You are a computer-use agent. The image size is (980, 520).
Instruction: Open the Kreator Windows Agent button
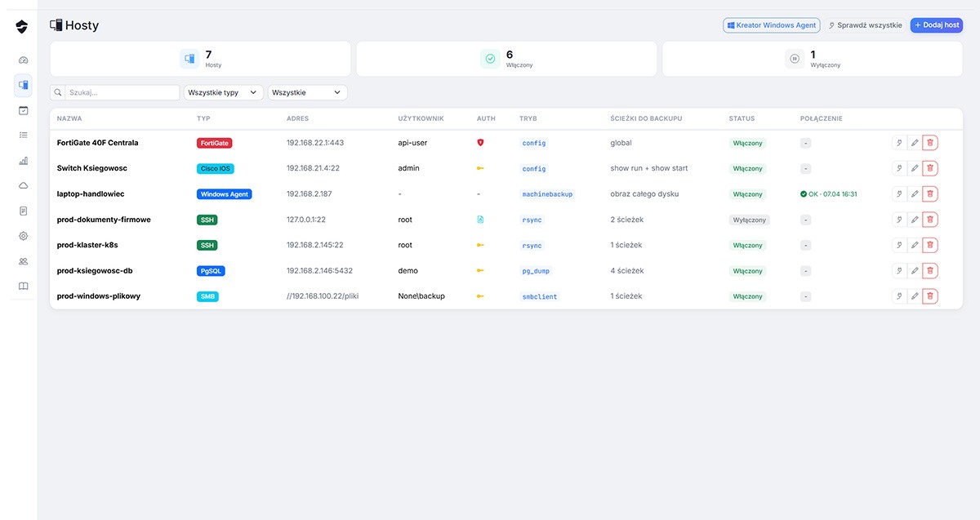(771, 25)
